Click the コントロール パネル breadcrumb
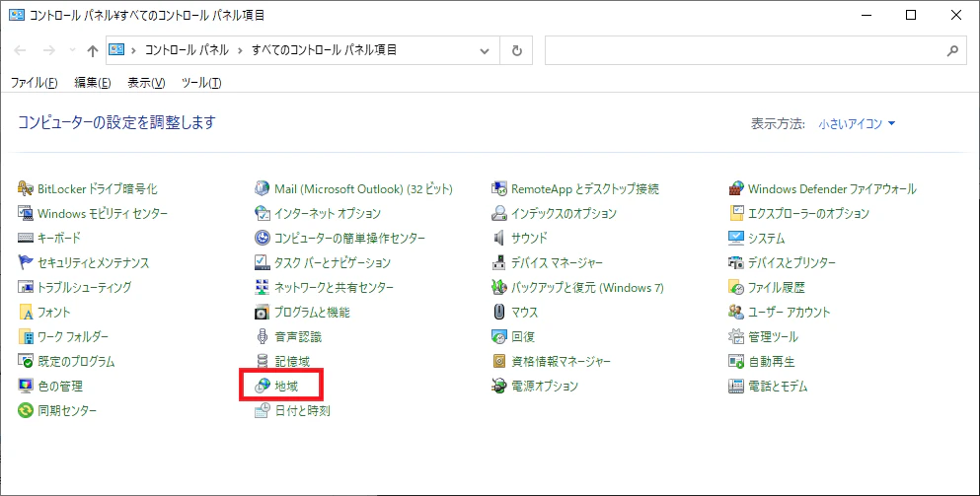980x496 pixels. [187, 50]
